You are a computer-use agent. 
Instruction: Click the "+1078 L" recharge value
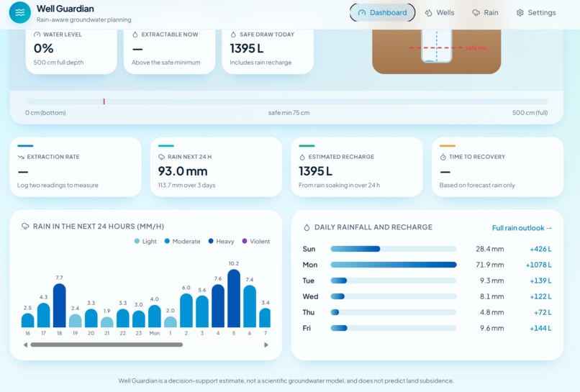click(x=538, y=265)
